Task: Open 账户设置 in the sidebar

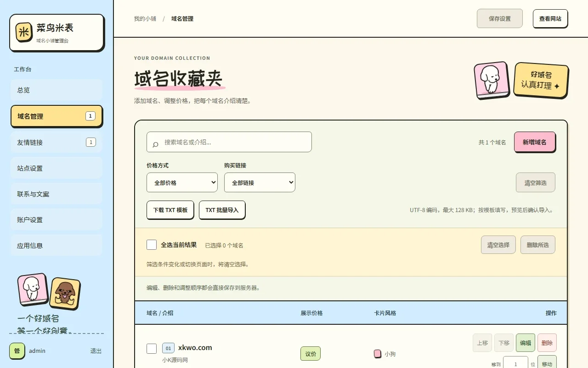Action: point(57,220)
